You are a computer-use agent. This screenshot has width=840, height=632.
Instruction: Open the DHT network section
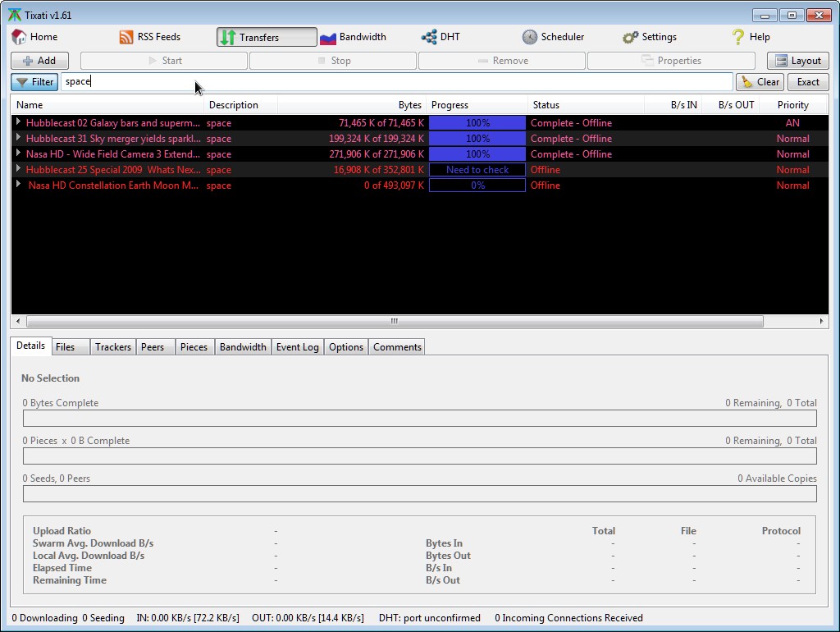[x=441, y=37]
